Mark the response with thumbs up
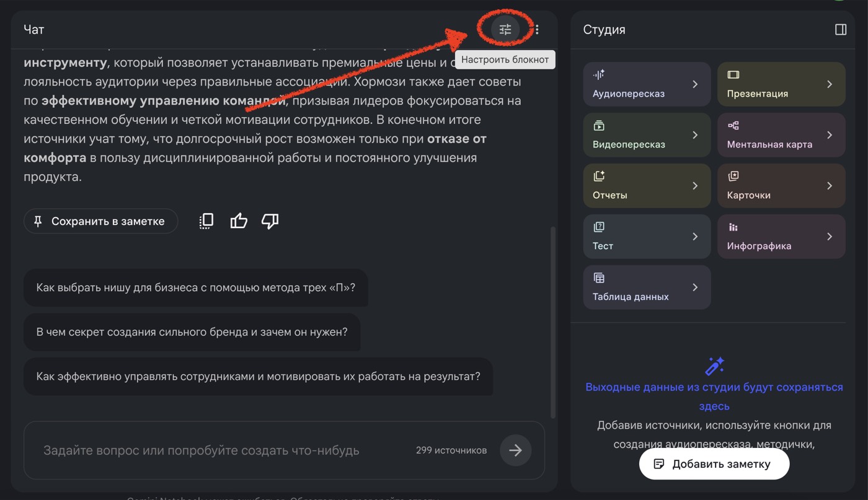Screen dimensions: 868x500 click(x=239, y=221)
